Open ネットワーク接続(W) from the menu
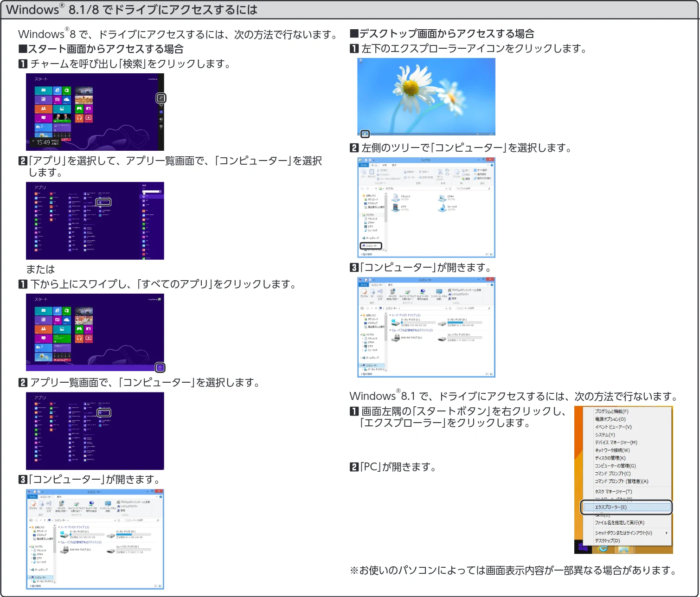The height and width of the screenshot is (597, 700). [x=612, y=450]
